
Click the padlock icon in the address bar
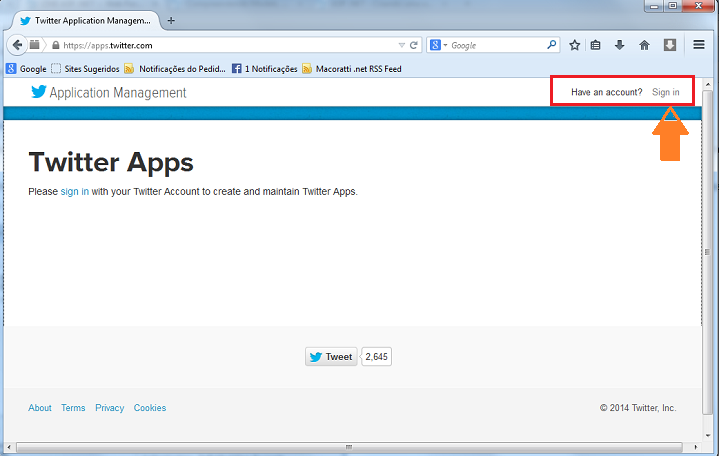[x=55, y=45]
